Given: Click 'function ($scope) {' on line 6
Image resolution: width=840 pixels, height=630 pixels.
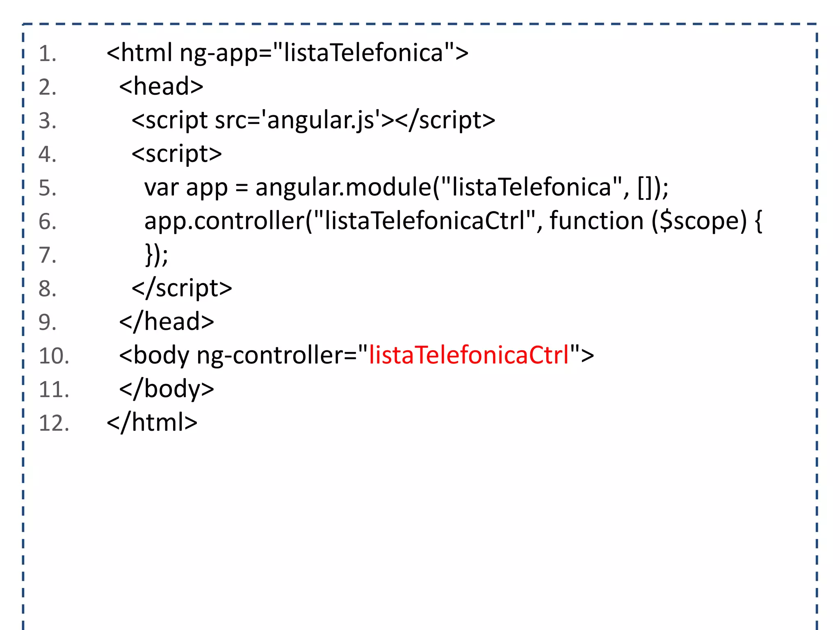Looking at the screenshot, I should click(656, 221).
